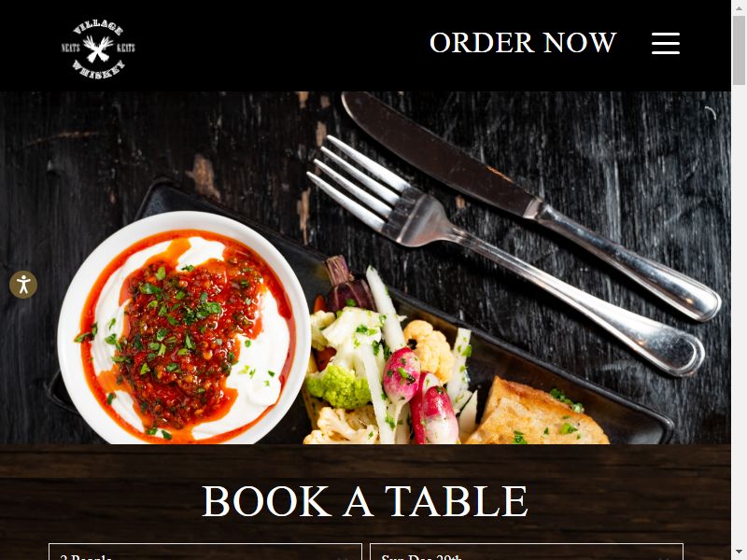Click the vertical scrollbar thumb

pyautogui.click(x=739, y=50)
